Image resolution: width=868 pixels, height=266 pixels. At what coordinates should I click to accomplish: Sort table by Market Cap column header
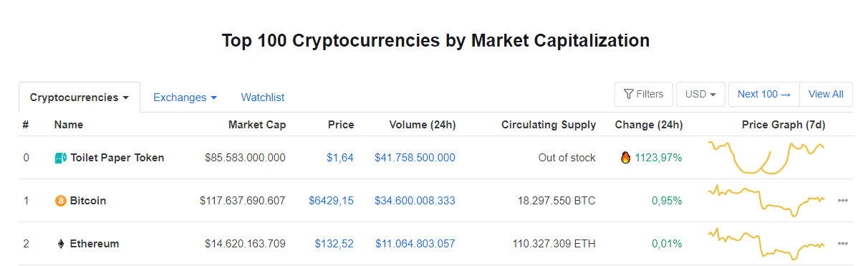[257, 125]
